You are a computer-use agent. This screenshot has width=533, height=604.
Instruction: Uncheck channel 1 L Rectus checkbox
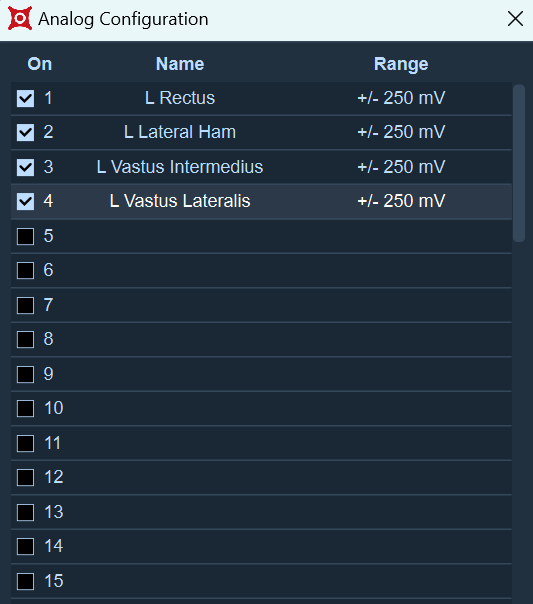click(x=25, y=98)
